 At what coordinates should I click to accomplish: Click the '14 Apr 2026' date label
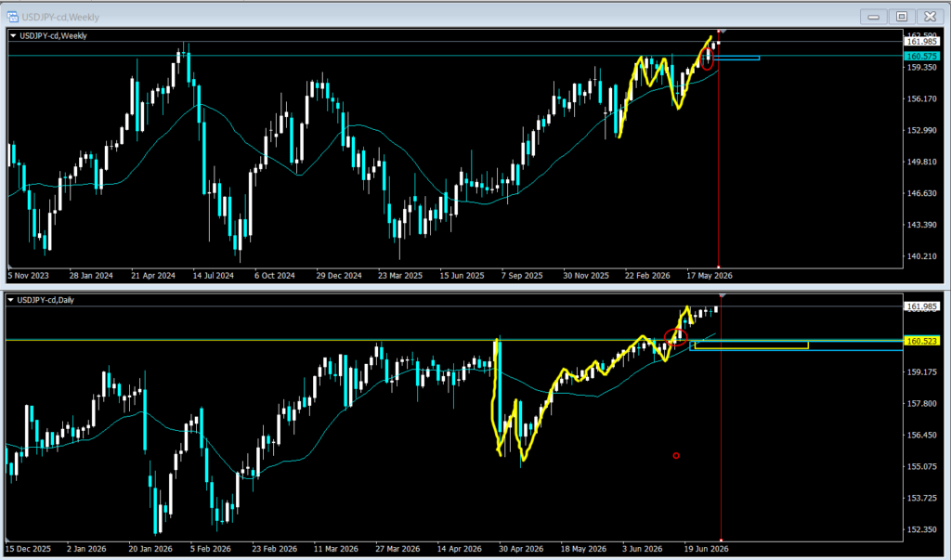coord(459,549)
